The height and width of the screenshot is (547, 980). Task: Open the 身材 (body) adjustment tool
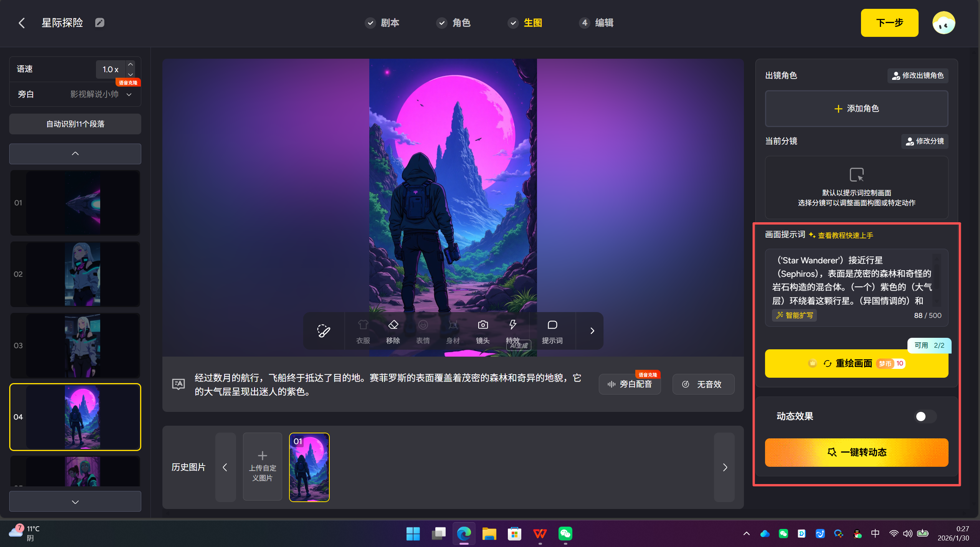tap(452, 331)
